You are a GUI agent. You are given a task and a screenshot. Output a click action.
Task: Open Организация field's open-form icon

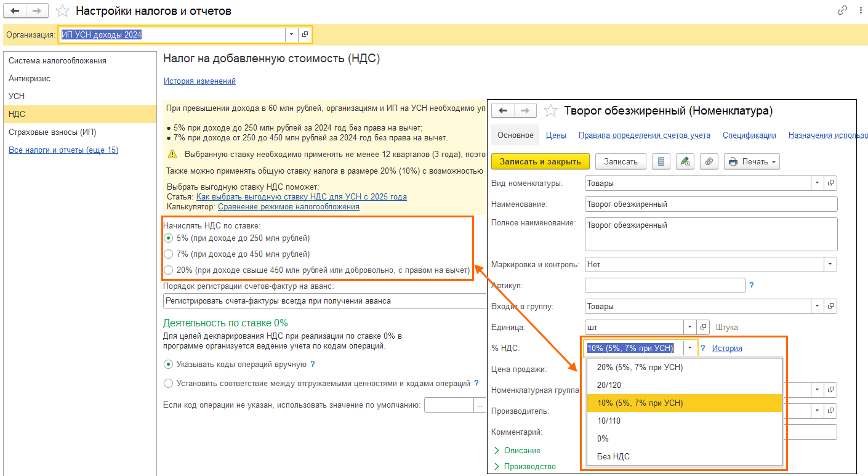pyautogui.click(x=305, y=35)
